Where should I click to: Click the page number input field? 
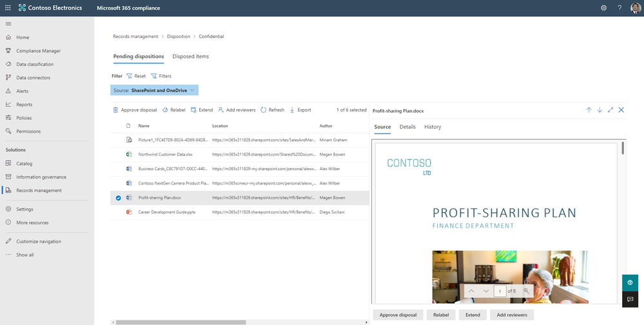tap(500, 291)
